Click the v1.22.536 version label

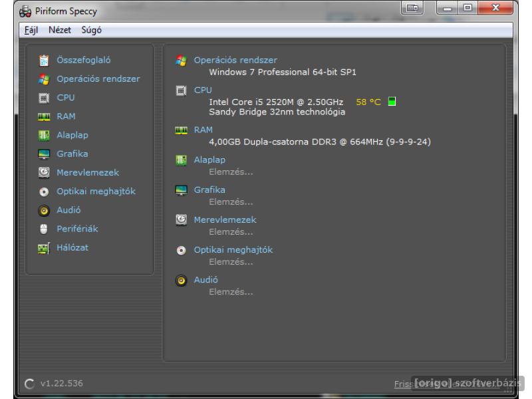pos(61,384)
